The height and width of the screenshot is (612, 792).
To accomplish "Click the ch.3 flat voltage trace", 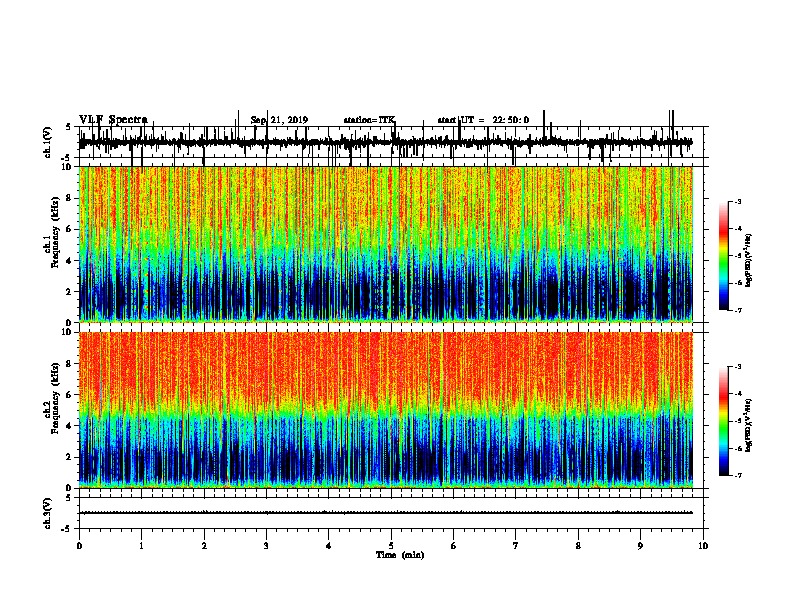I will coord(386,513).
